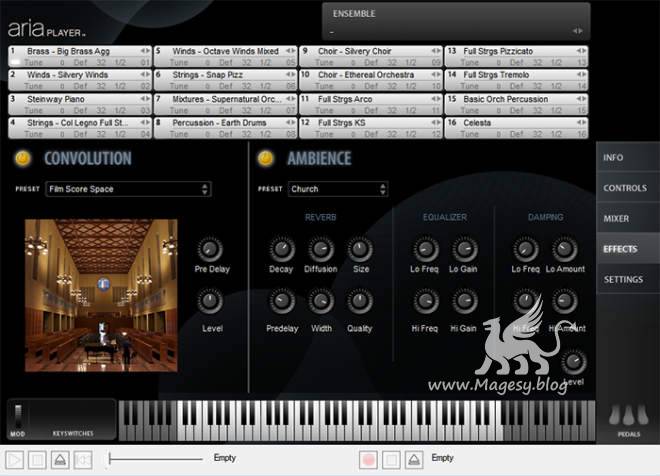Viewport: 660px width, 476px height.
Task: Open instrument arrows for Choir - Ethereal Orchestra
Action: pos(436,74)
